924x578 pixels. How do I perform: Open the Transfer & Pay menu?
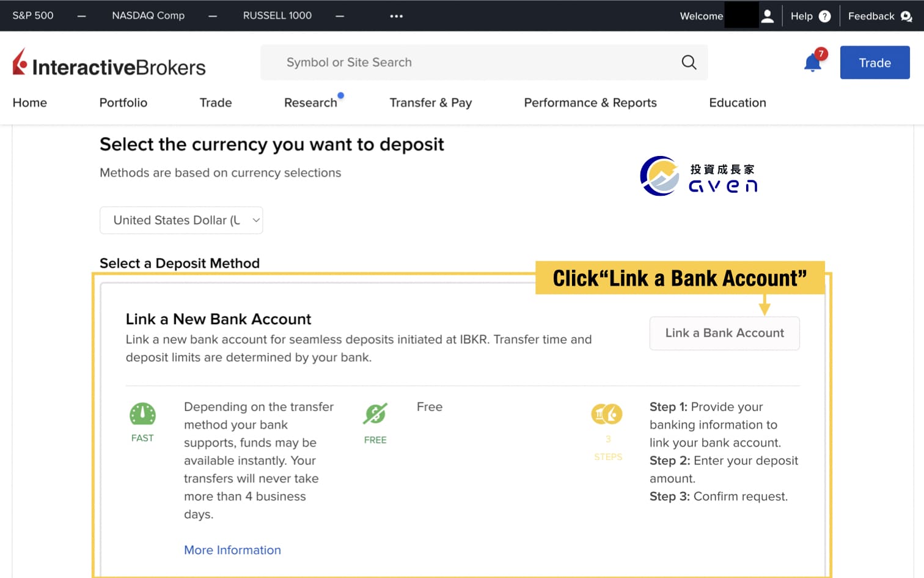click(431, 103)
